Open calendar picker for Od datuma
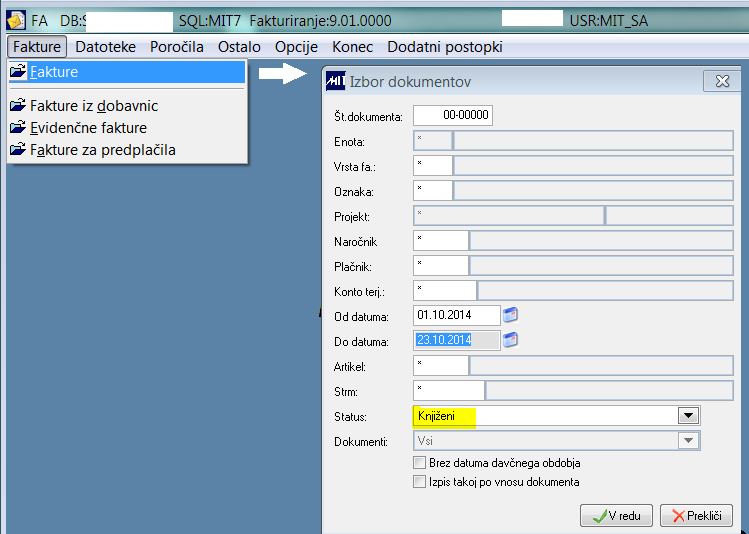The width and height of the screenshot is (749, 534). tap(511, 315)
